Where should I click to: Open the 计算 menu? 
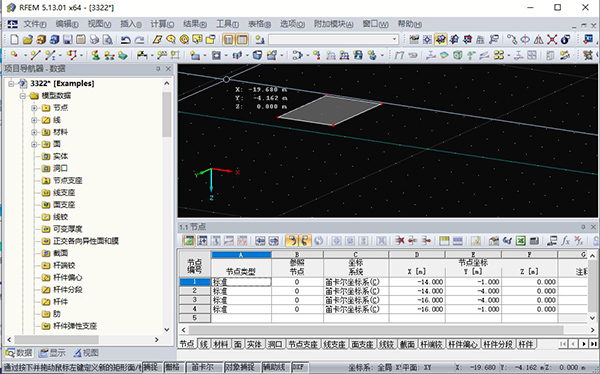point(162,24)
